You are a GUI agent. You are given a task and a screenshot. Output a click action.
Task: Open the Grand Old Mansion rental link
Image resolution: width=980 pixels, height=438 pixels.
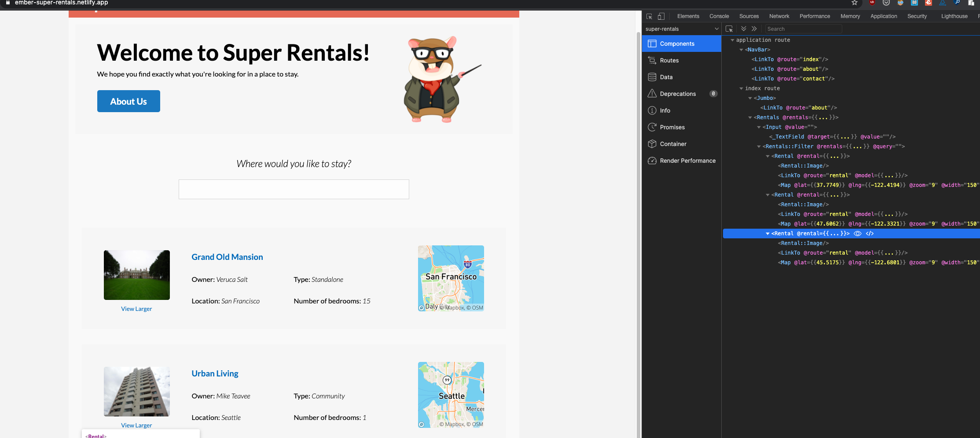(x=227, y=257)
